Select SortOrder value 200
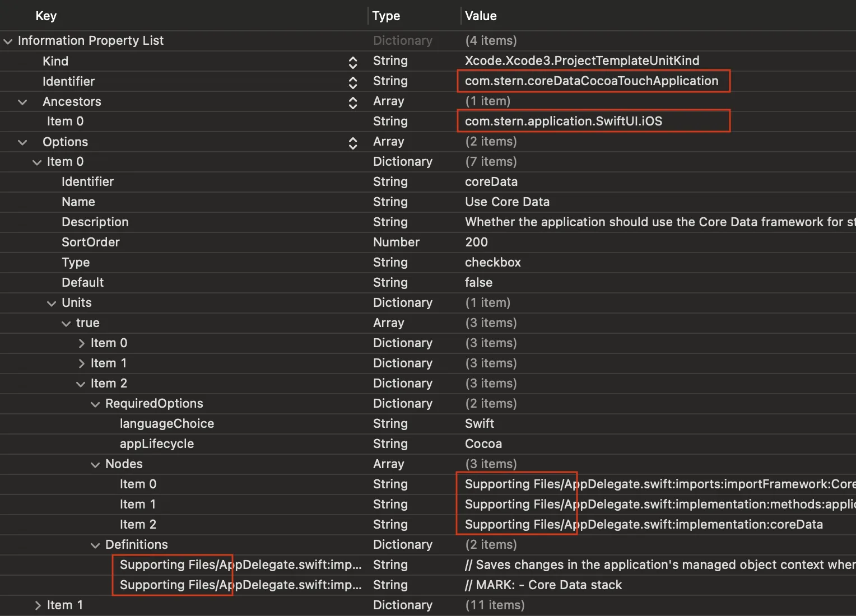The height and width of the screenshot is (616, 856). click(x=476, y=242)
